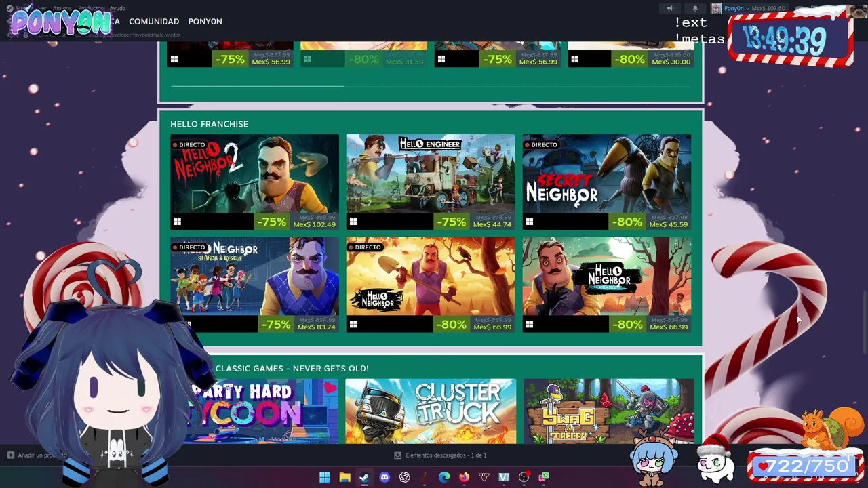Click Windows platform icon under Hello Neighbor 2
This screenshot has height=488, width=868.
[177, 222]
